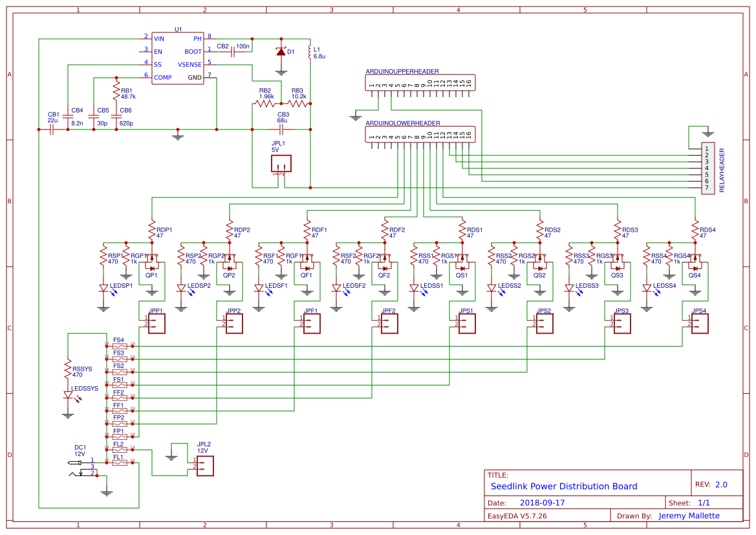Click the D1 diode symbol
This screenshot has height=535, width=756.
pyautogui.click(x=281, y=52)
